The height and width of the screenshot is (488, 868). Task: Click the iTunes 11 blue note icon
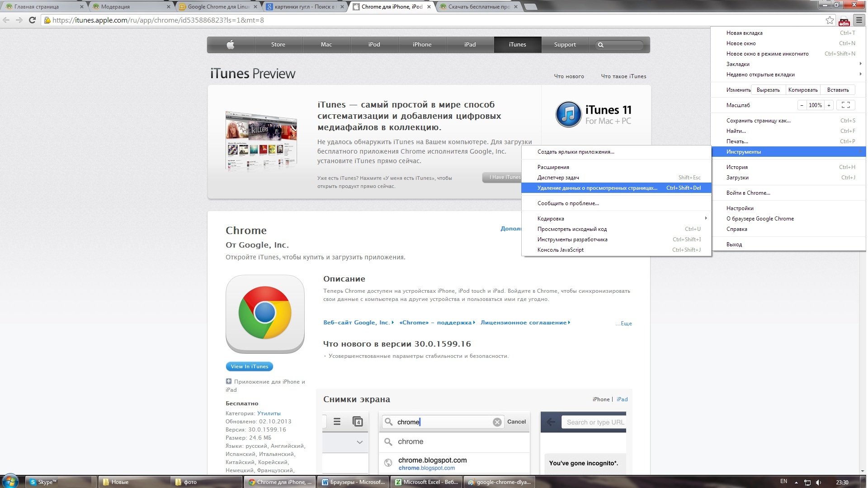568,114
